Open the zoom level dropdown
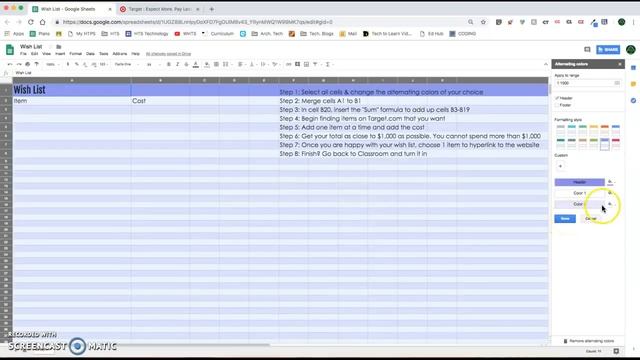 tap(53, 64)
